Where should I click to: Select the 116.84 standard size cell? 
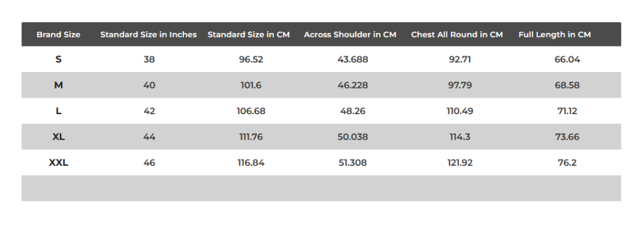[251, 163]
